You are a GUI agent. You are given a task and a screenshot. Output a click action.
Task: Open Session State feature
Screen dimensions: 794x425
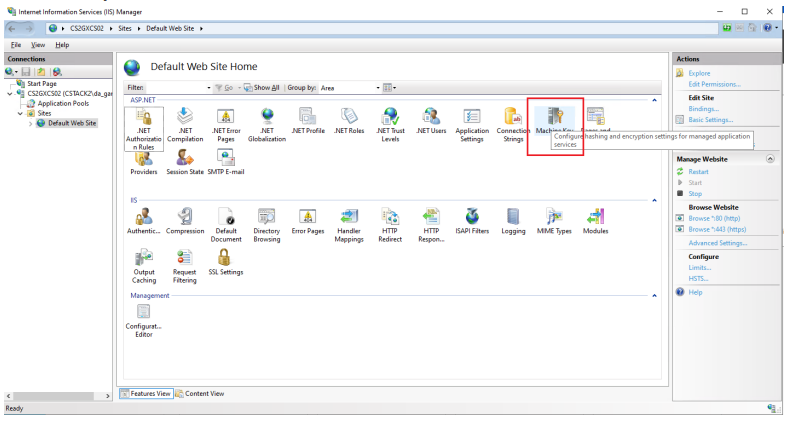pyautogui.click(x=185, y=163)
